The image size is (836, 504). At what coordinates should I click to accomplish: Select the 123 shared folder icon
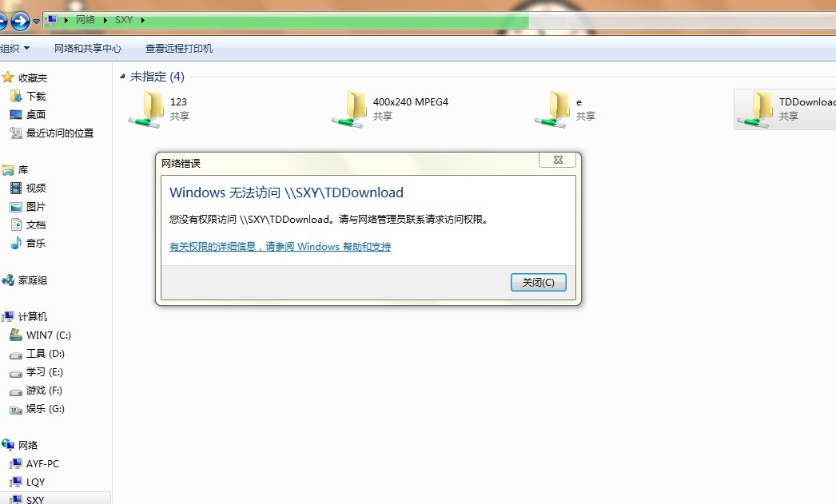coord(146,109)
